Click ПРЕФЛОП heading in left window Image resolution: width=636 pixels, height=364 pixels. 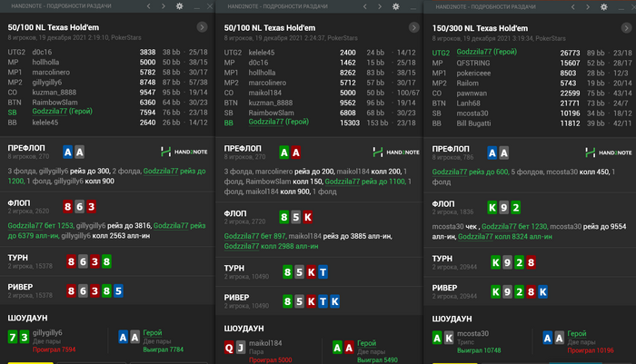26,148
